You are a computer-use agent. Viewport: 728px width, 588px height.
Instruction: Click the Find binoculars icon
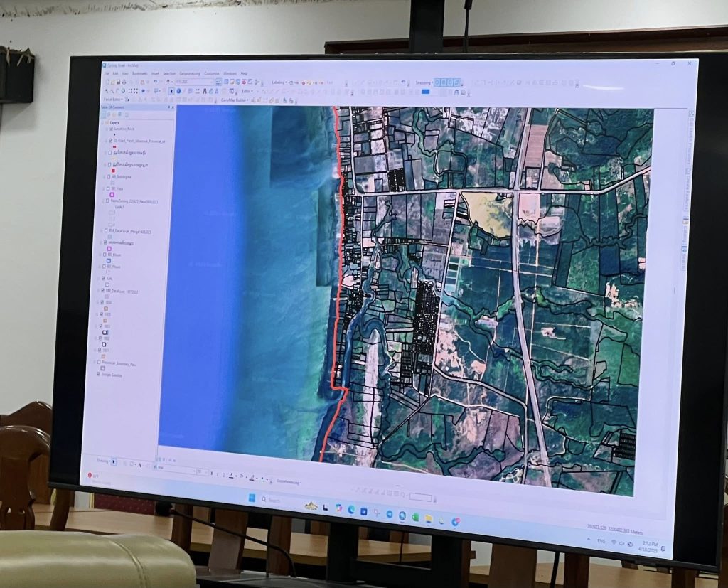pos(204,91)
